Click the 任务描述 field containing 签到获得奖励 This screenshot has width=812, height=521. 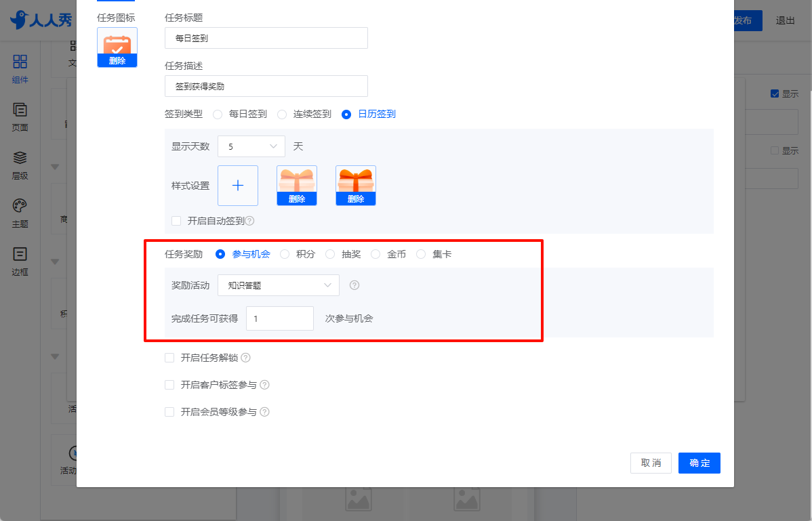click(266, 86)
